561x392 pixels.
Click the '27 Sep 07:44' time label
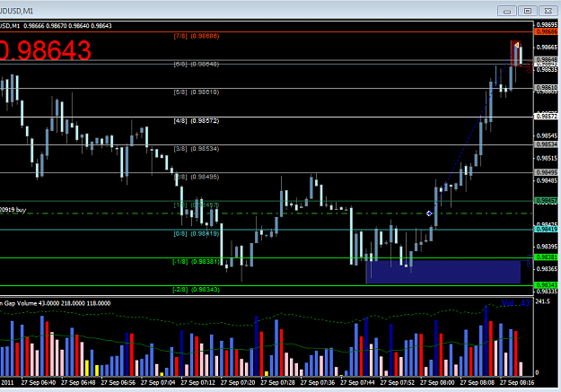[x=357, y=382]
